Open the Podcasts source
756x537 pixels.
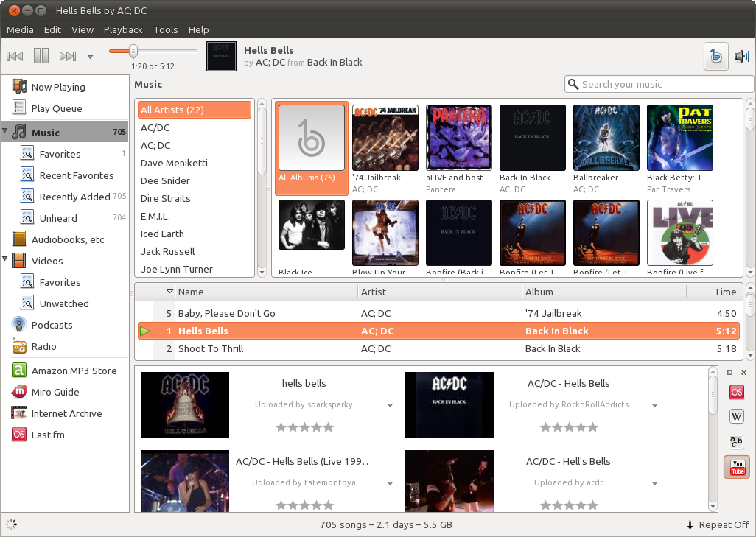point(65,325)
